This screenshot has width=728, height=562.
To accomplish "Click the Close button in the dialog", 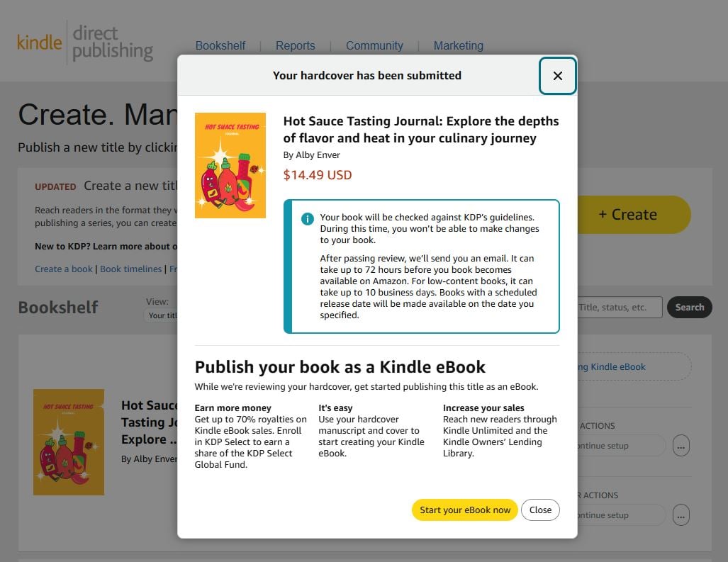I will [x=540, y=510].
